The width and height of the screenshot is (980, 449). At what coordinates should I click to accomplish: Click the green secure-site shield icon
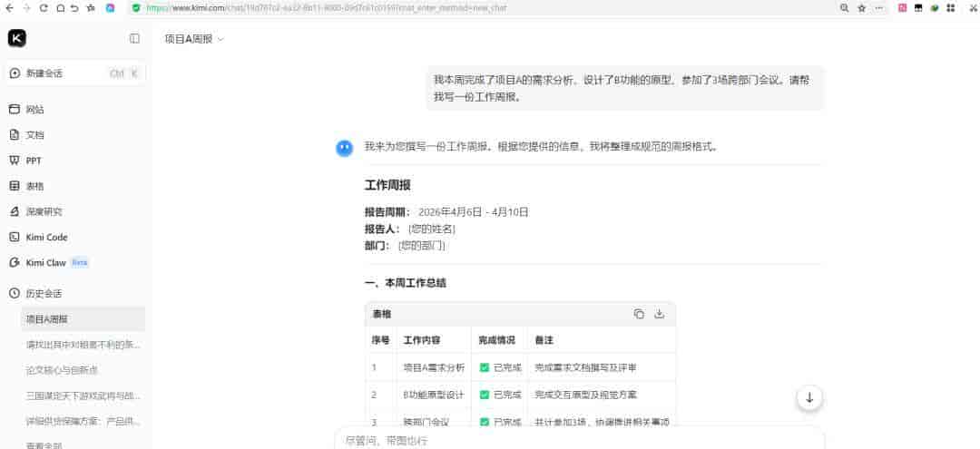click(136, 8)
